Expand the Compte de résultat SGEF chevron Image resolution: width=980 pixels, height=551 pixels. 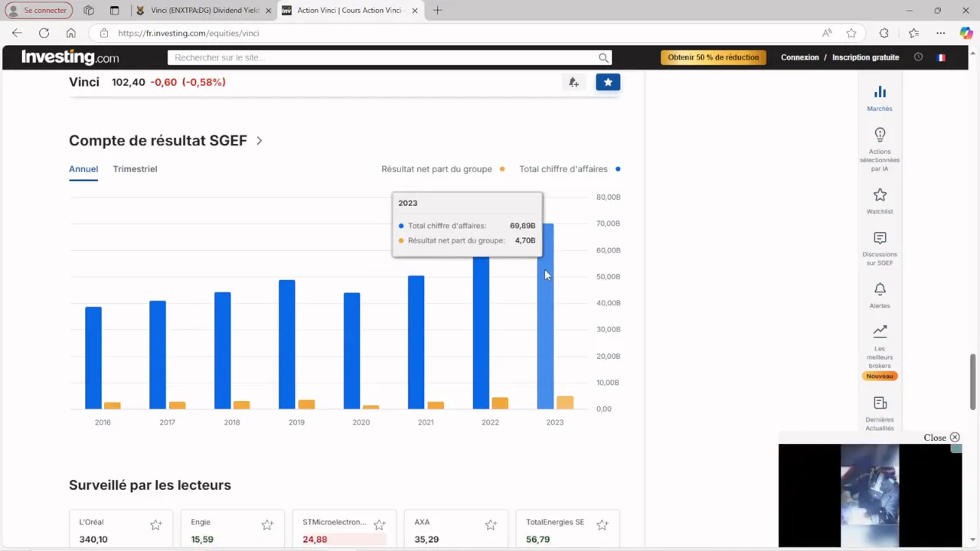tap(260, 141)
